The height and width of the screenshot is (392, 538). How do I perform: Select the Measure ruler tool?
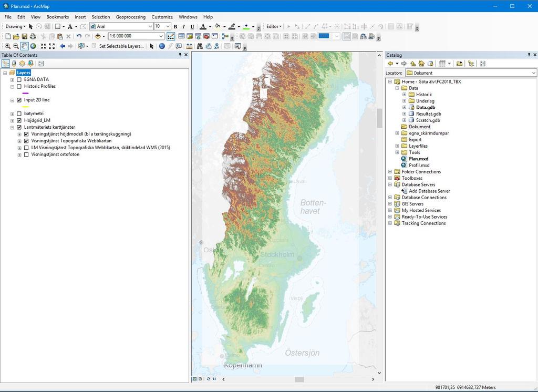point(189,46)
